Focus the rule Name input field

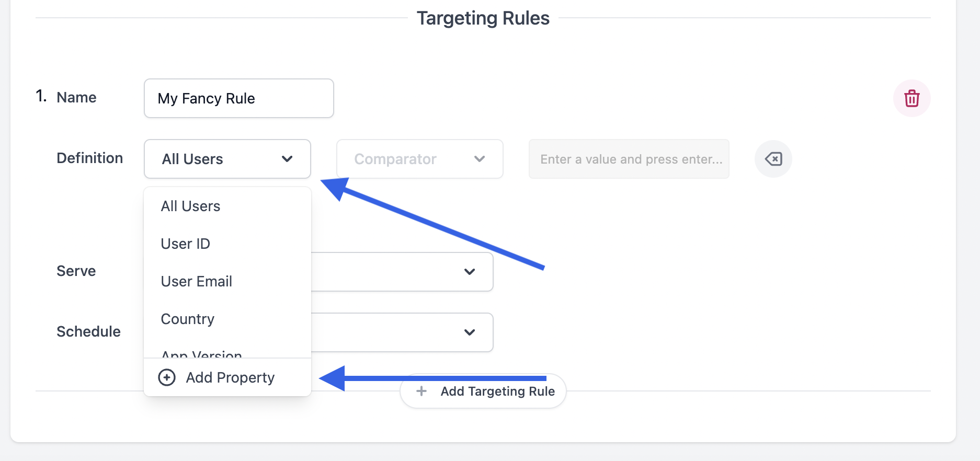click(x=238, y=98)
